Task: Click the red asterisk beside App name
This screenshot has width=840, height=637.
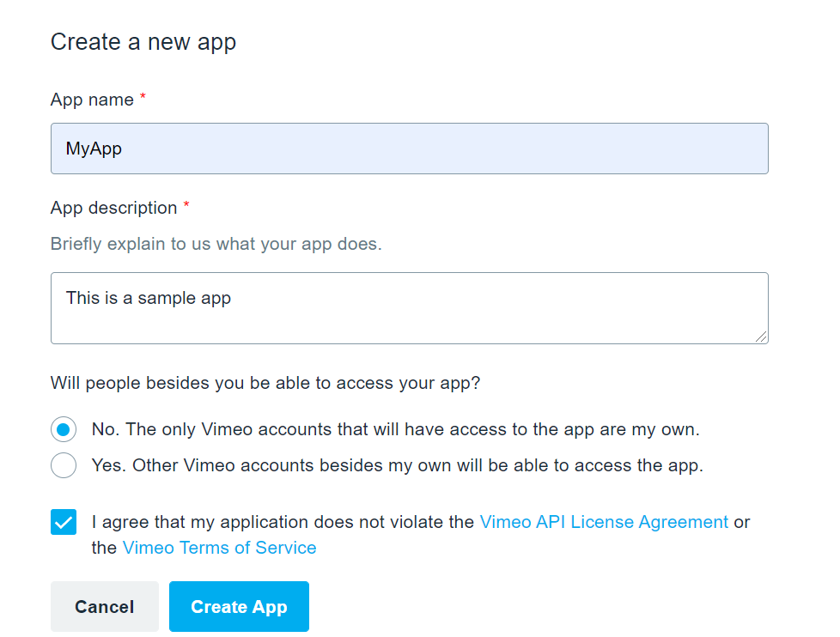Action: (143, 96)
